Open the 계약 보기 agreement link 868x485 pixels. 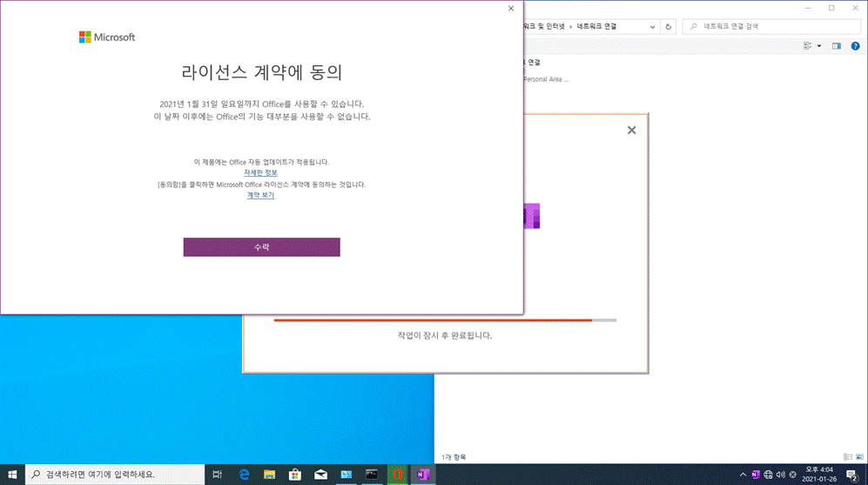(x=260, y=195)
